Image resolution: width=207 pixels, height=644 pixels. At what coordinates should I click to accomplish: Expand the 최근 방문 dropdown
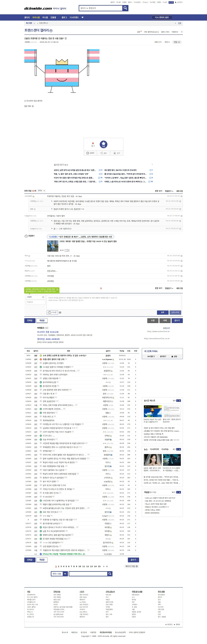pos(34,23)
